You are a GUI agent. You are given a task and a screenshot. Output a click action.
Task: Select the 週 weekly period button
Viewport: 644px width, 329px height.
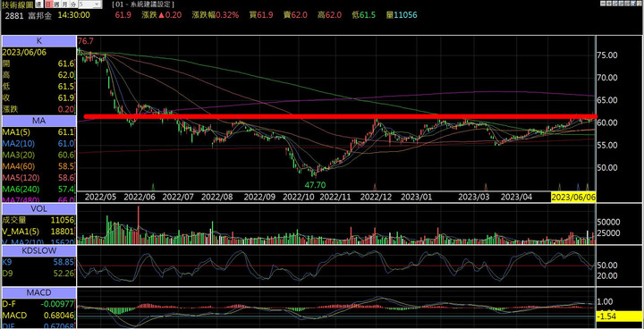click(55, 4)
